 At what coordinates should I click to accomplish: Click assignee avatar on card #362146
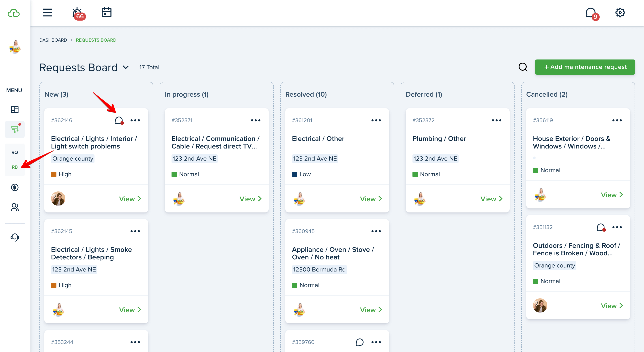click(58, 199)
